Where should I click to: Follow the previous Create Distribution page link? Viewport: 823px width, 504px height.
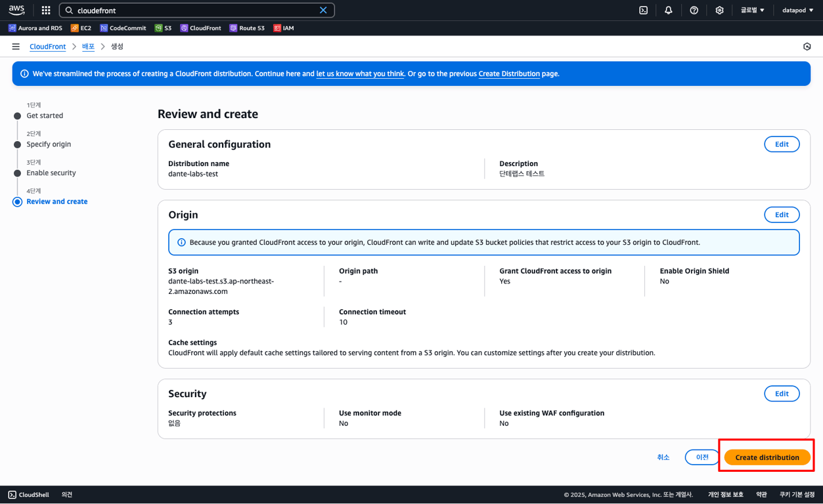coord(509,74)
